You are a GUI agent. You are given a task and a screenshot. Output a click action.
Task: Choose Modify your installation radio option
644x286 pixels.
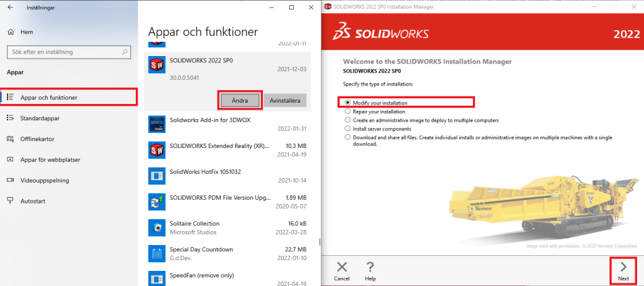tap(347, 102)
